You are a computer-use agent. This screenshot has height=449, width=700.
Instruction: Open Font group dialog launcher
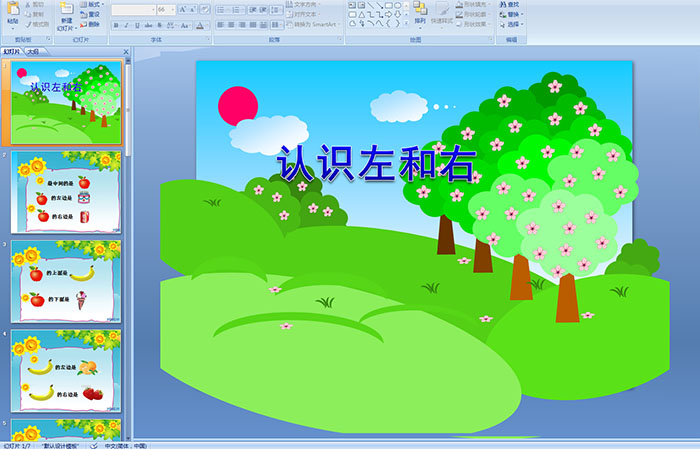pyautogui.click(x=208, y=40)
